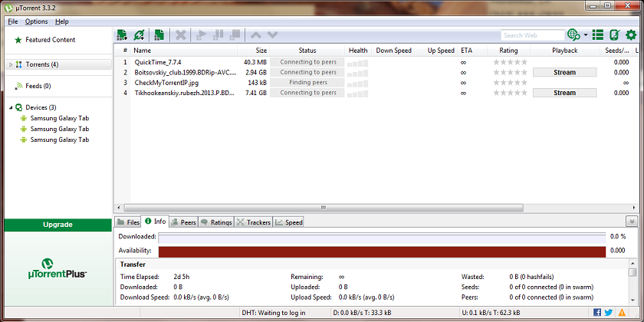Click the left arrow of horizontal scrollbar
The height and width of the screenshot is (322, 644).
pyautogui.click(x=119, y=208)
